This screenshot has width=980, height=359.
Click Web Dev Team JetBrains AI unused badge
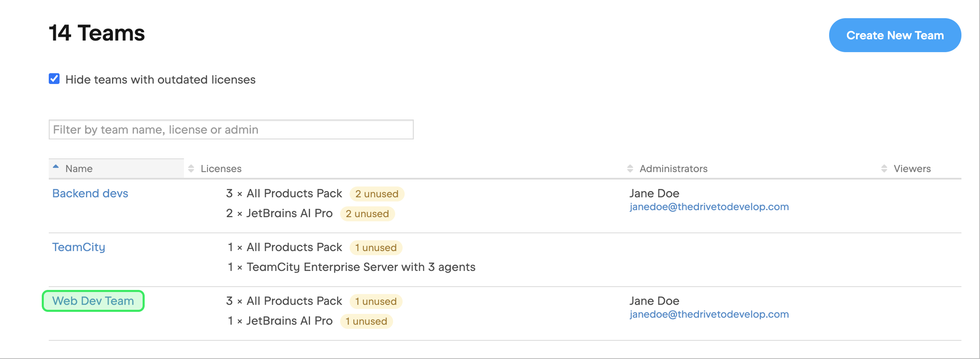[366, 321]
